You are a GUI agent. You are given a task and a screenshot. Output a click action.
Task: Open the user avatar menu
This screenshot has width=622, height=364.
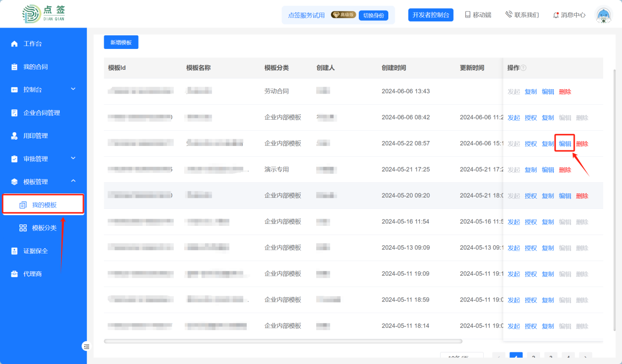(604, 15)
